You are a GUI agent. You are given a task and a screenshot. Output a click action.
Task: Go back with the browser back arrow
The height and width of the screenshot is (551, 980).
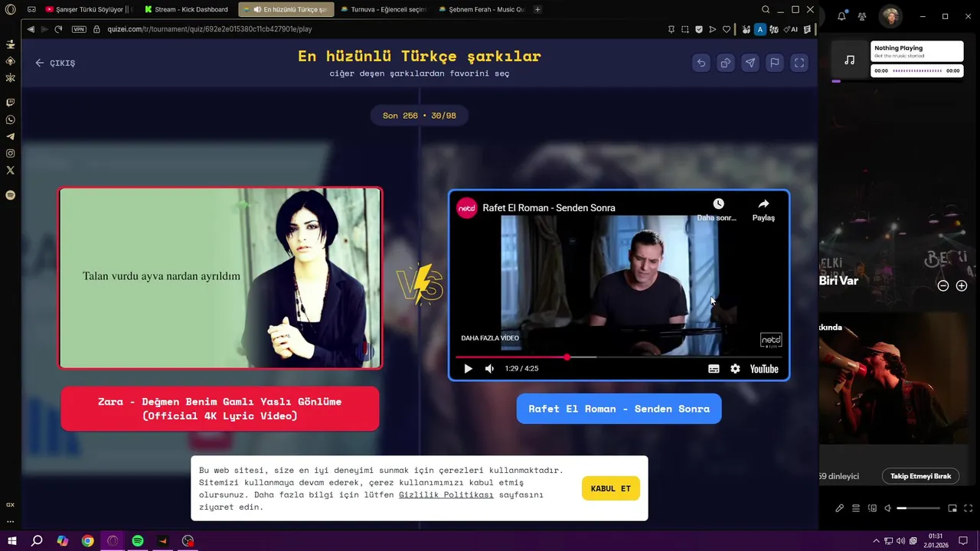[x=31, y=29]
